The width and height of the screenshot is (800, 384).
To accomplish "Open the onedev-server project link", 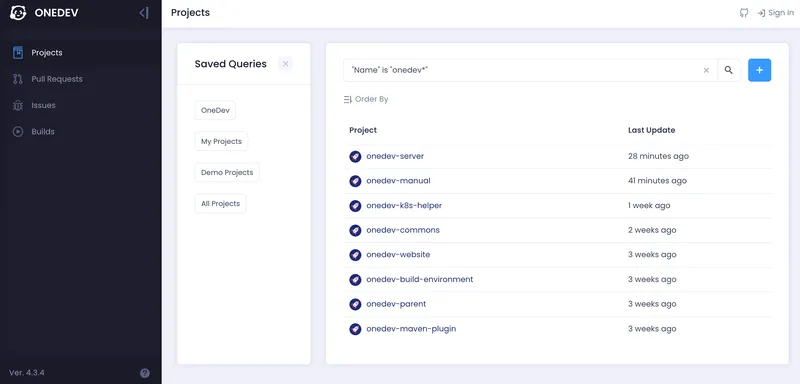I will coord(395,156).
